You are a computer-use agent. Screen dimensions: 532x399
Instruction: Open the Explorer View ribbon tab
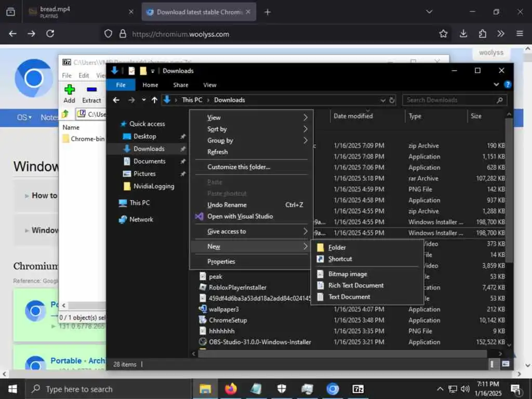[x=210, y=85]
